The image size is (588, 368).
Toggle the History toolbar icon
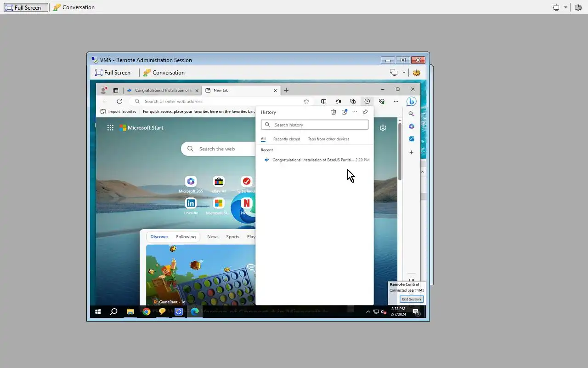pyautogui.click(x=367, y=101)
